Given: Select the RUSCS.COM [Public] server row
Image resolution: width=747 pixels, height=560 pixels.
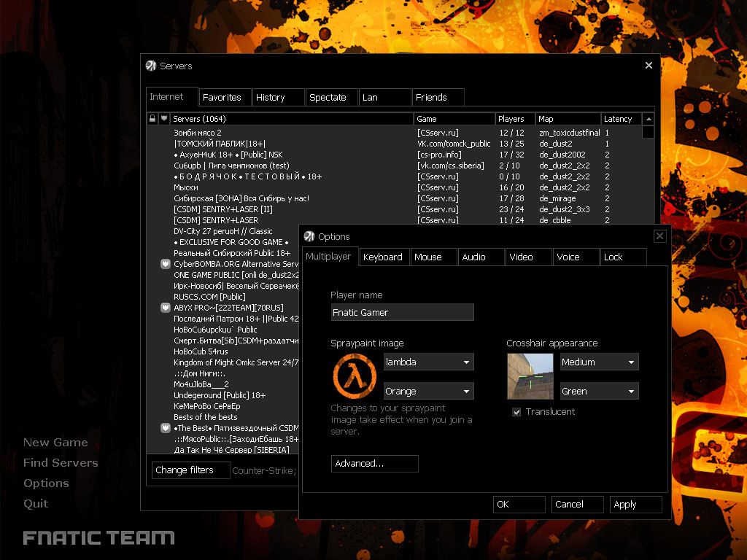Looking at the screenshot, I should coord(223,297).
